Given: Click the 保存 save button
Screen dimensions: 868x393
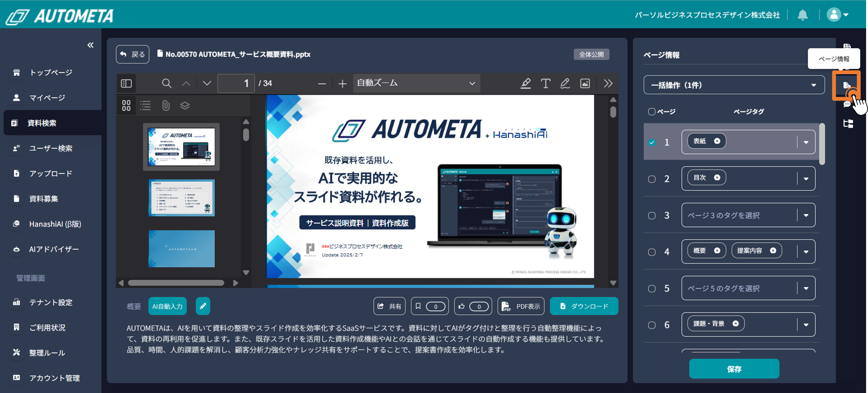Looking at the screenshot, I should [734, 369].
